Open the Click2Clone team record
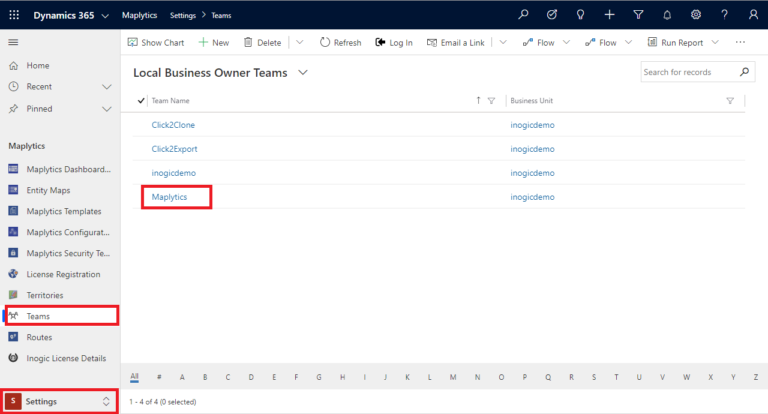Image resolution: width=768 pixels, height=414 pixels. 173,125
